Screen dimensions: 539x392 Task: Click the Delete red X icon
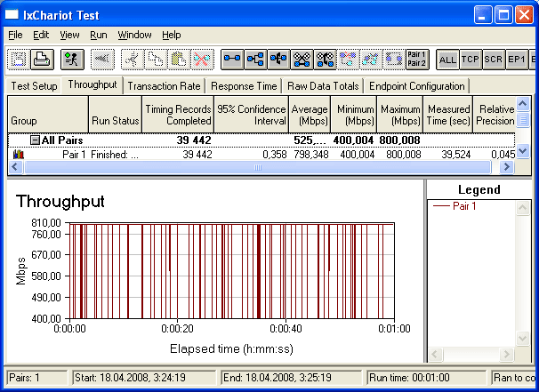tap(202, 59)
